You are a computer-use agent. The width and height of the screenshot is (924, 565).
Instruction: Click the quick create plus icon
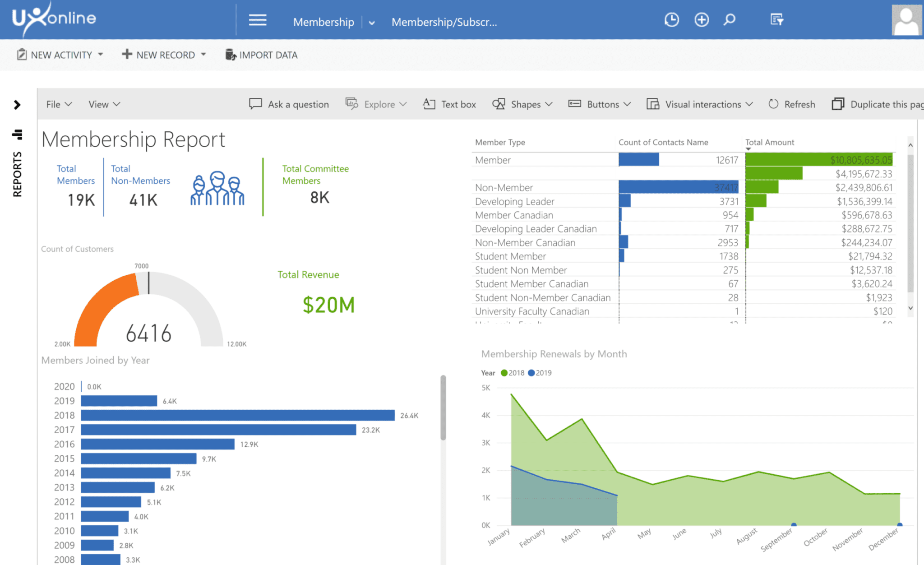[702, 20]
